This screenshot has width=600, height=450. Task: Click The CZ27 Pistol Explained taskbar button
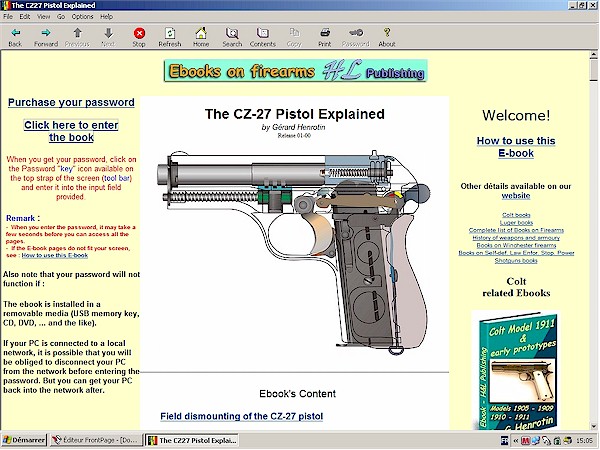(x=192, y=440)
